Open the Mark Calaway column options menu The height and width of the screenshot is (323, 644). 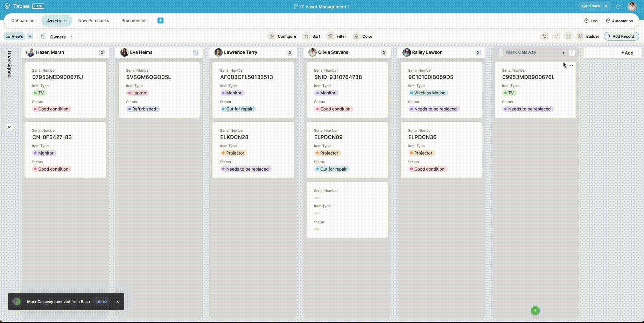(563, 52)
